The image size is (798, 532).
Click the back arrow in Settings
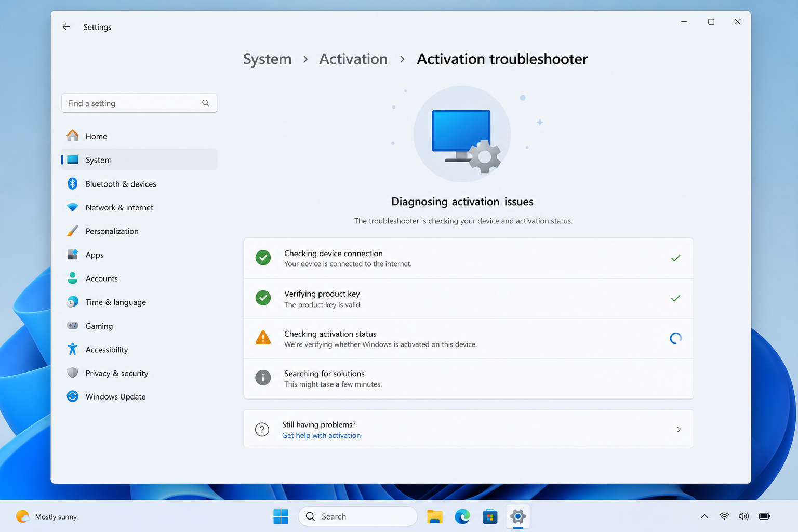click(x=66, y=27)
